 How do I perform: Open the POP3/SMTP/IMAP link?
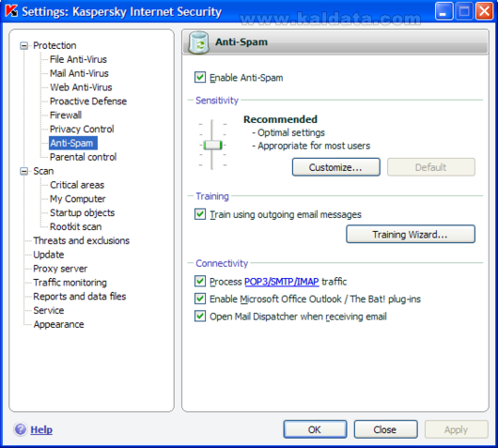pyautogui.click(x=281, y=282)
